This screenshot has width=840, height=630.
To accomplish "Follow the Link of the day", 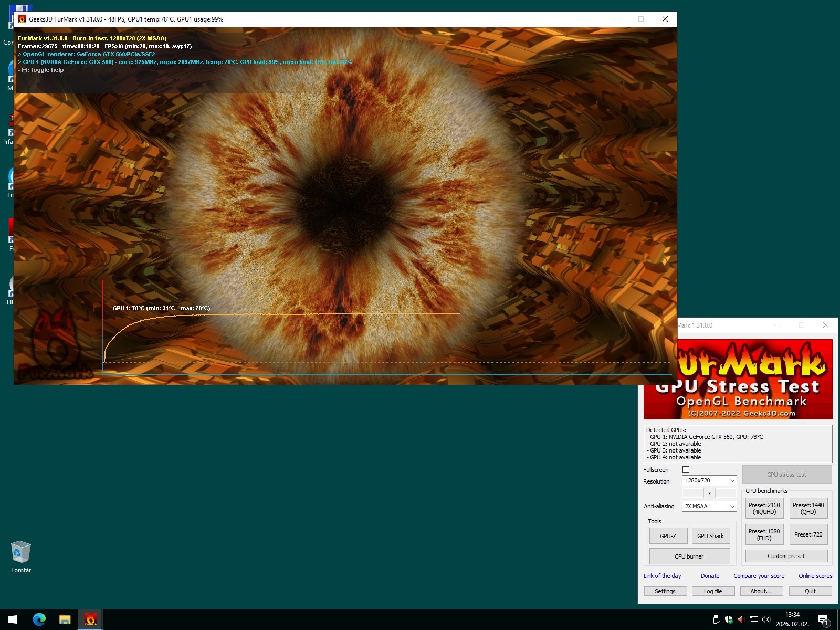I will [663, 576].
